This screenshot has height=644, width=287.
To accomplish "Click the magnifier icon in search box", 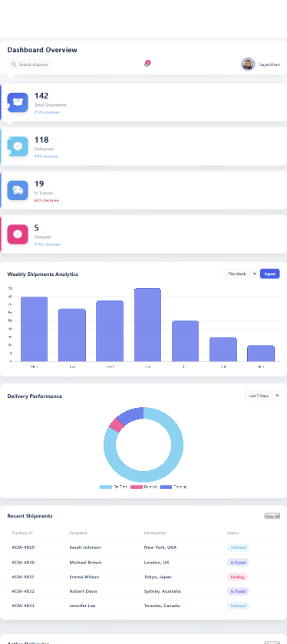I will 14,64.
